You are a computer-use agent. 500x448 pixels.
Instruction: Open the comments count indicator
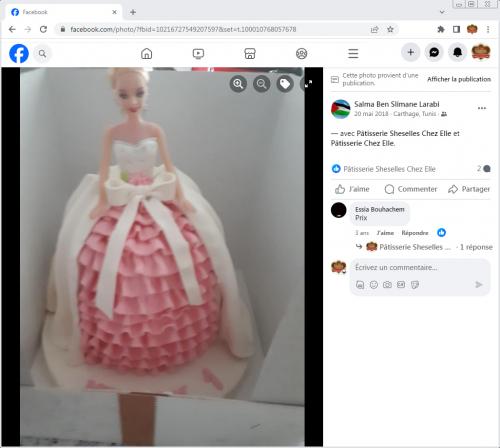pyautogui.click(x=483, y=169)
